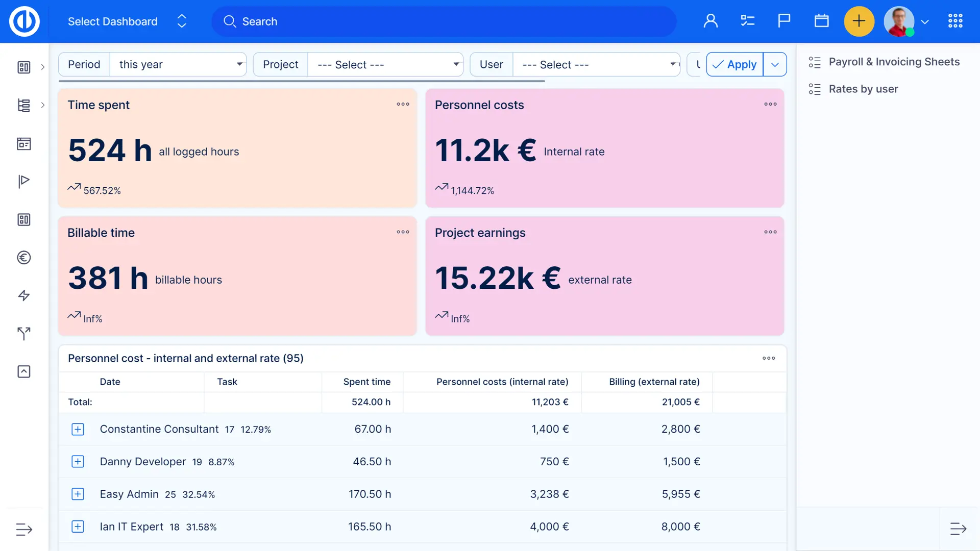This screenshot has width=980, height=551.
Task: Click the euro budget icon in sidebar
Action: (x=24, y=258)
